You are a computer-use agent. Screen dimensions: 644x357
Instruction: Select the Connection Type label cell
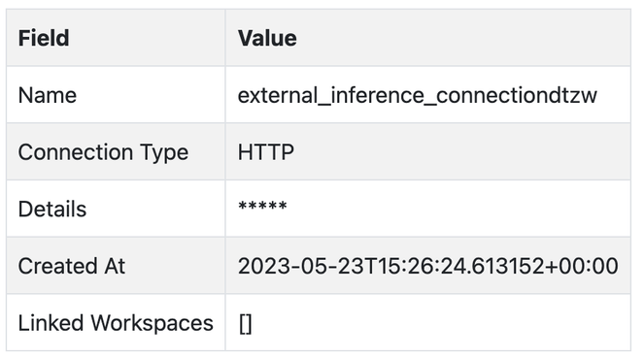tap(116, 151)
